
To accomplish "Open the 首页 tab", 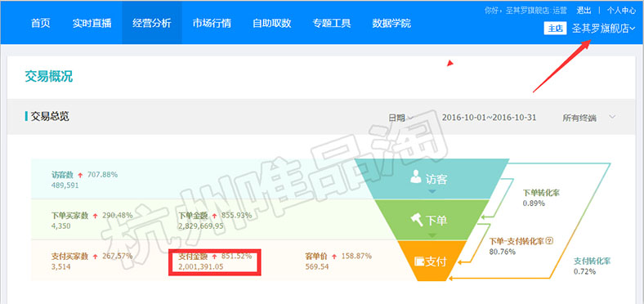I will (x=41, y=23).
